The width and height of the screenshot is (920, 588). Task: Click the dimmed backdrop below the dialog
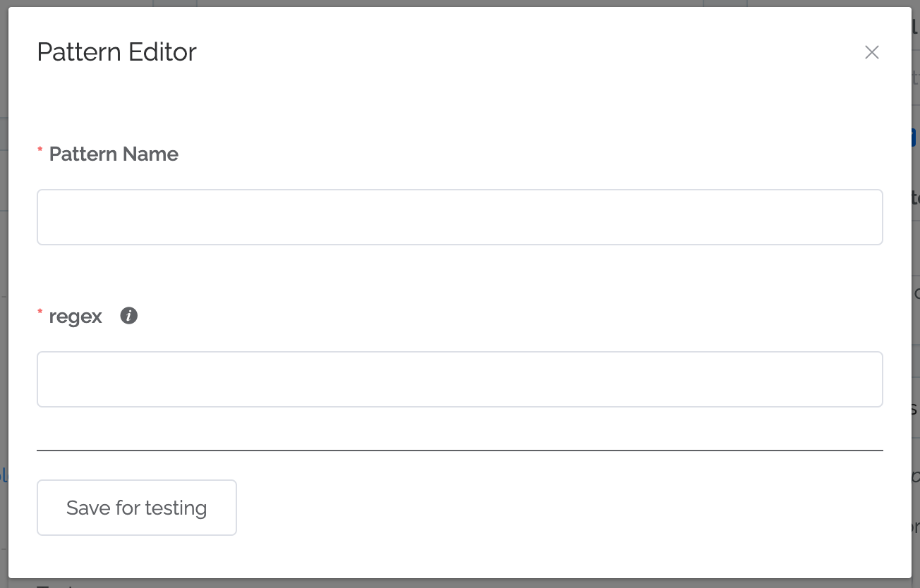point(460,583)
